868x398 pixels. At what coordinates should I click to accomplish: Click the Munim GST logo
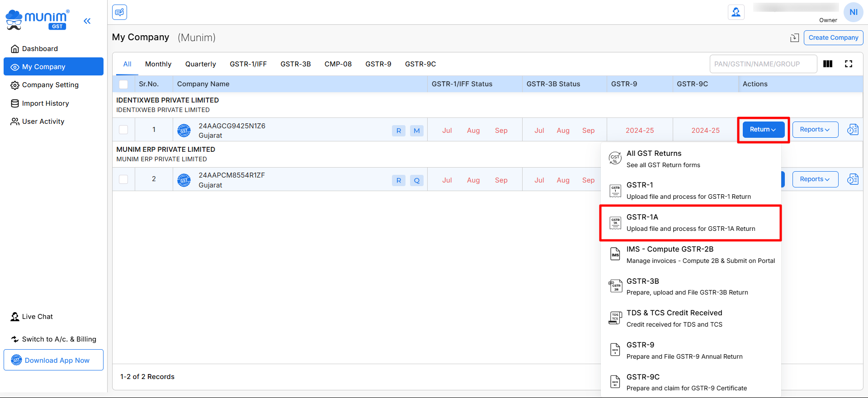point(37,20)
